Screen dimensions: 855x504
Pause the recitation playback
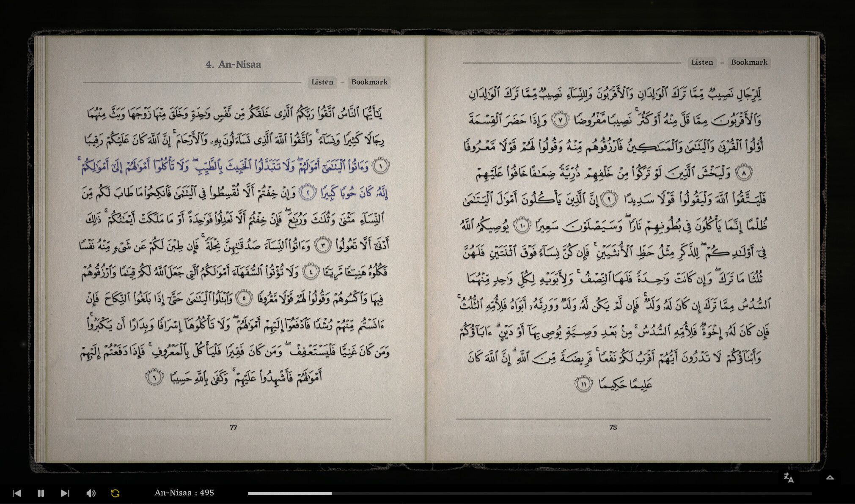[41, 493]
